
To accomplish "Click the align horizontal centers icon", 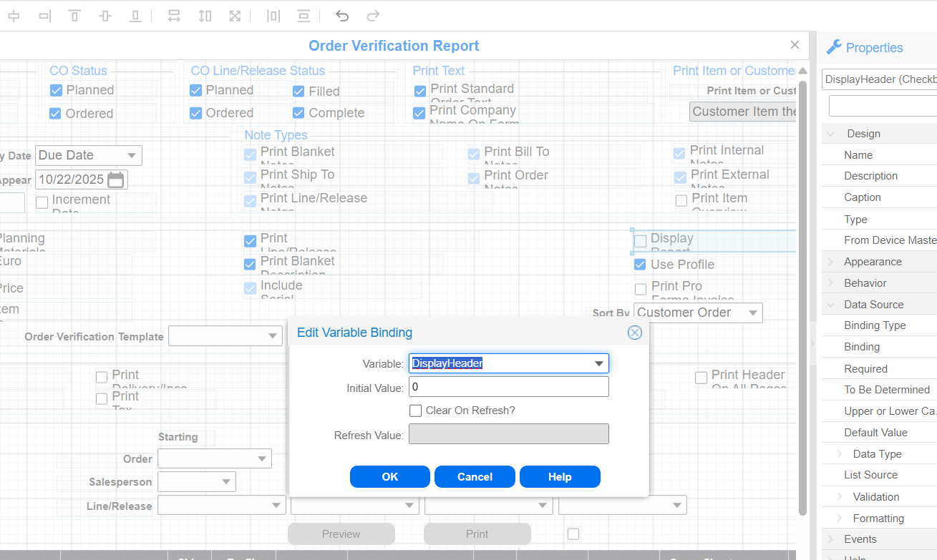I will [x=14, y=16].
